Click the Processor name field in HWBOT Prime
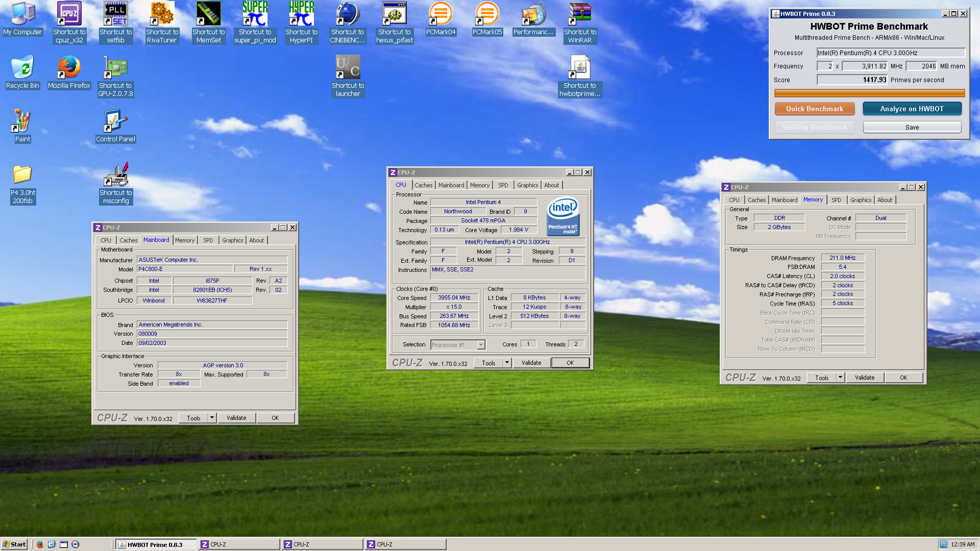Image resolution: width=980 pixels, height=551 pixels. click(891, 53)
